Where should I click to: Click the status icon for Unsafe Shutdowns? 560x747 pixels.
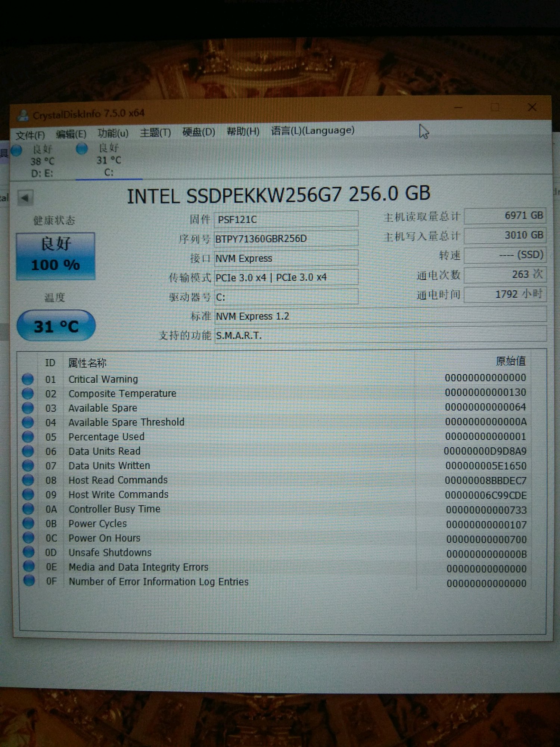coord(28,552)
